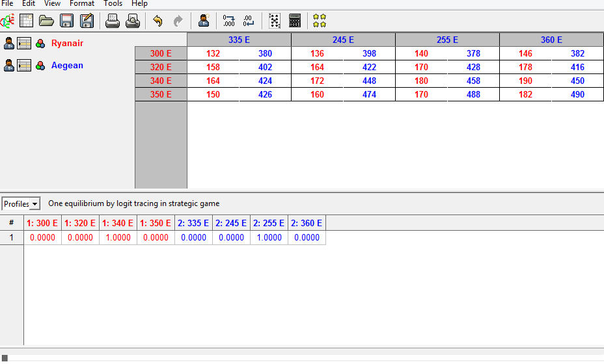This screenshot has height=364, width=604.
Task: Open the Tools menu
Action: click(113, 3)
